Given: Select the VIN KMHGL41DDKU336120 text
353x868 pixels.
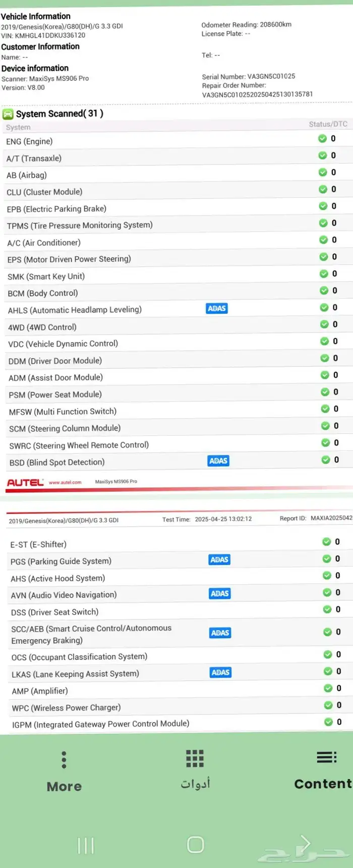Looking at the screenshot, I should click(x=43, y=35).
